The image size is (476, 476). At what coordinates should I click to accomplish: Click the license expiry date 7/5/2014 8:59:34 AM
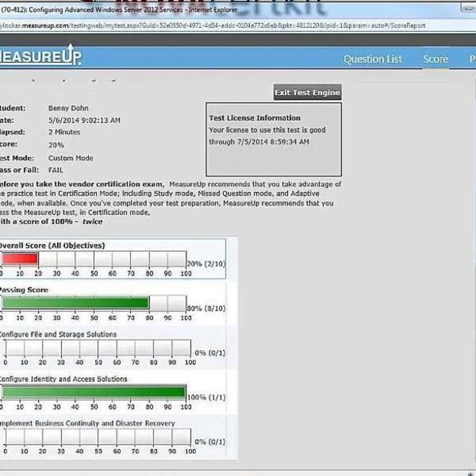(x=273, y=142)
